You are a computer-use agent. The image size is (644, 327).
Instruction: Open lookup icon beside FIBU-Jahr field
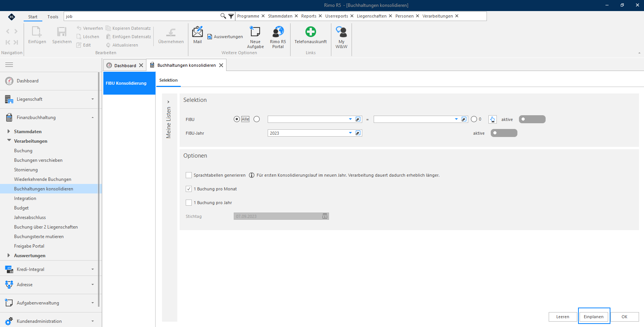pyautogui.click(x=358, y=133)
